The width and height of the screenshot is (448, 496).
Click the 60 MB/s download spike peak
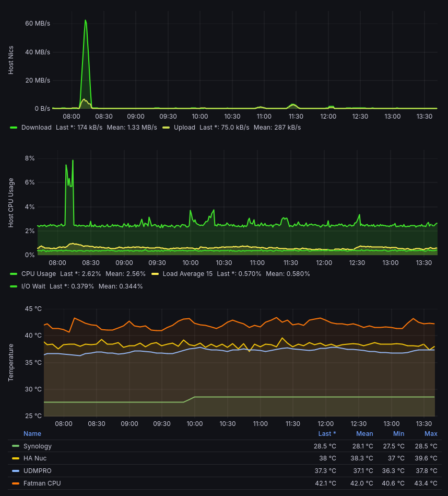85,21
